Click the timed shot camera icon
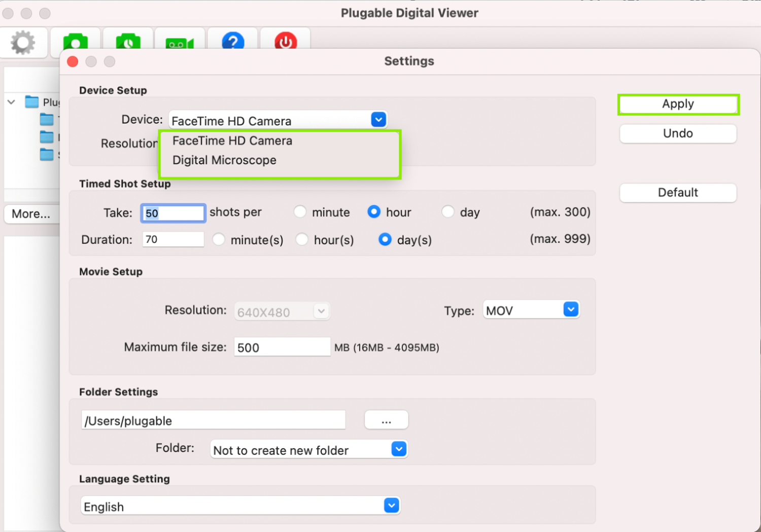The height and width of the screenshot is (532, 761). pos(128,42)
